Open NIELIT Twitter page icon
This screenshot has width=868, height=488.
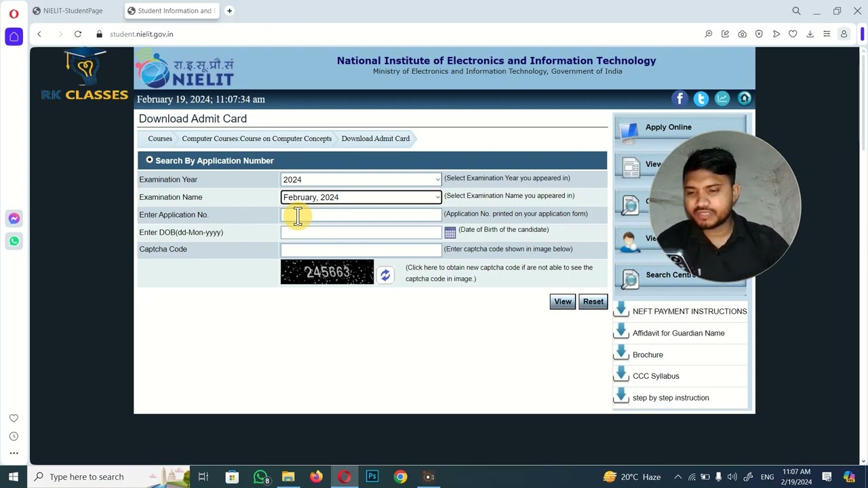pos(701,99)
